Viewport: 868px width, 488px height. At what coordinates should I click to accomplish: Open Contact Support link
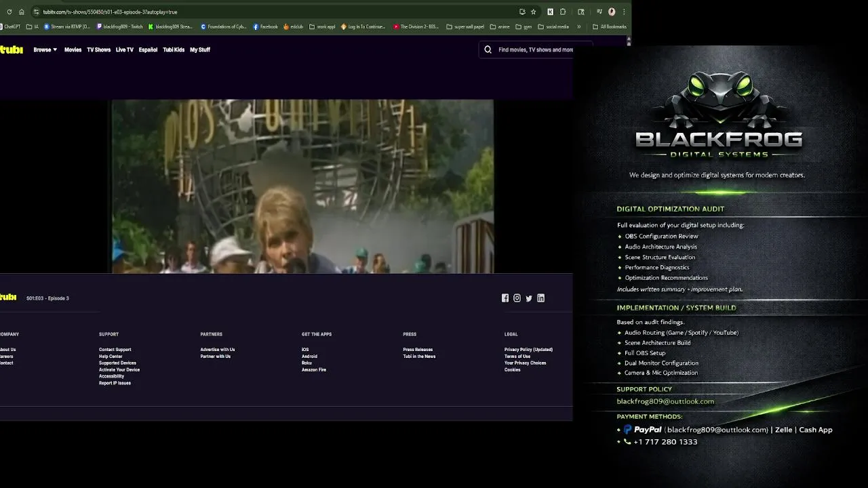tap(115, 350)
